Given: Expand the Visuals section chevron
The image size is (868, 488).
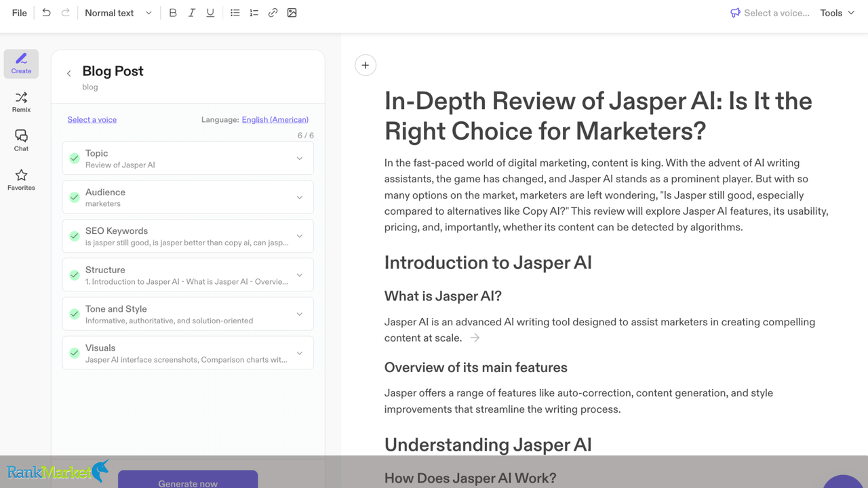Looking at the screenshot, I should (x=299, y=353).
